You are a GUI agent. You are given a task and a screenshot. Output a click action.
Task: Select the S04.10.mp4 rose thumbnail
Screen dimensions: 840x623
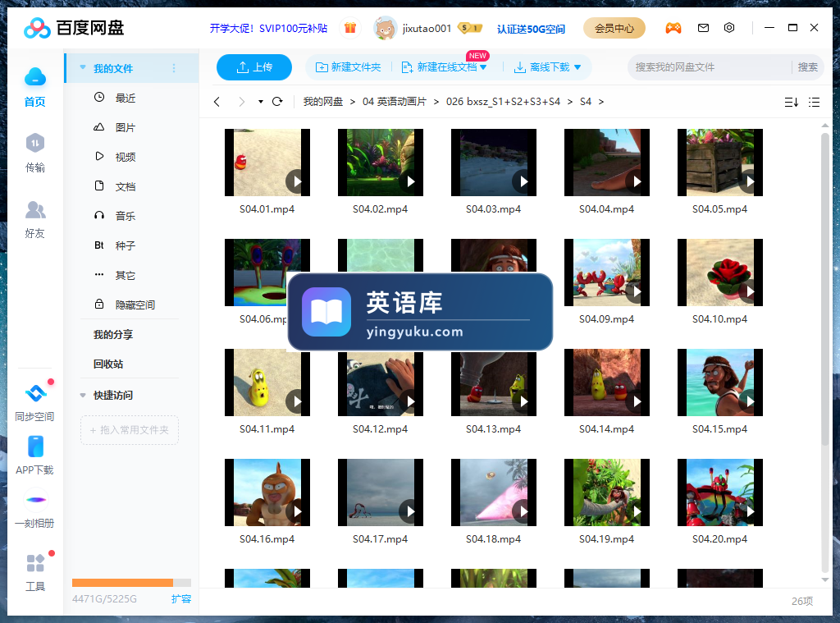click(720, 273)
